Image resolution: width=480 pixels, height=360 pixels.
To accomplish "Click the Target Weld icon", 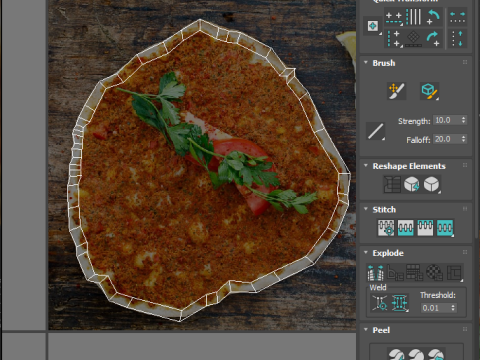I will click(x=380, y=303).
